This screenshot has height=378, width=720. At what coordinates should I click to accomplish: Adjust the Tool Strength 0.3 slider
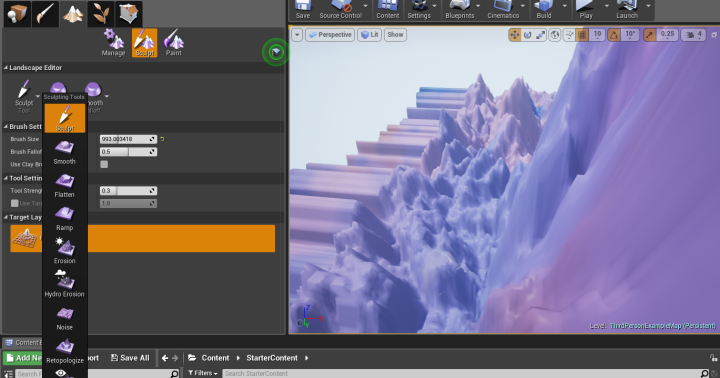(128, 191)
